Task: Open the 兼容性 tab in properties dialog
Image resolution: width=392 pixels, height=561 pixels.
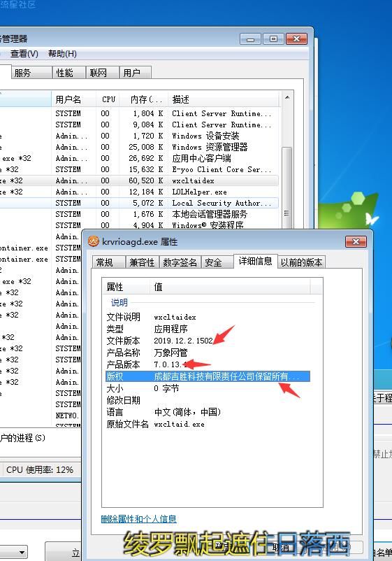Action: [x=143, y=262]
